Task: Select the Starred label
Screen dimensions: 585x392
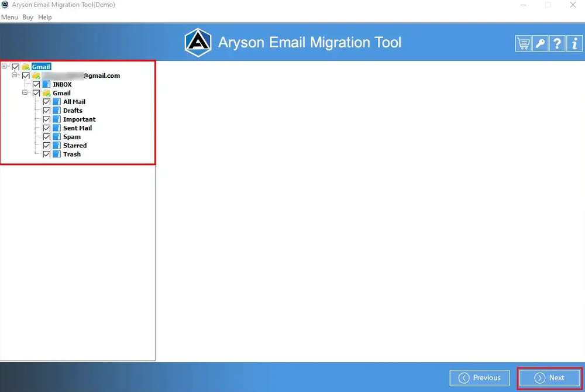Action: tap(75, 146)
